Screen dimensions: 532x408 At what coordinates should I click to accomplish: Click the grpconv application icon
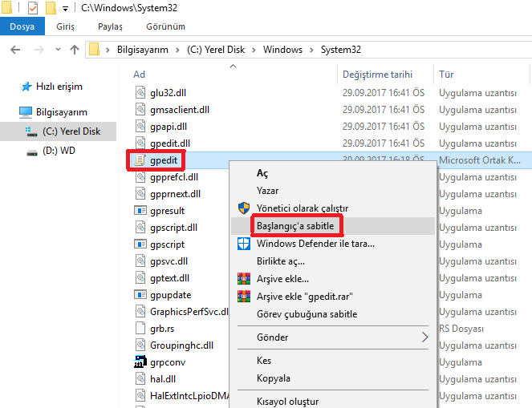pyautogui.click(x=140, y=362)
